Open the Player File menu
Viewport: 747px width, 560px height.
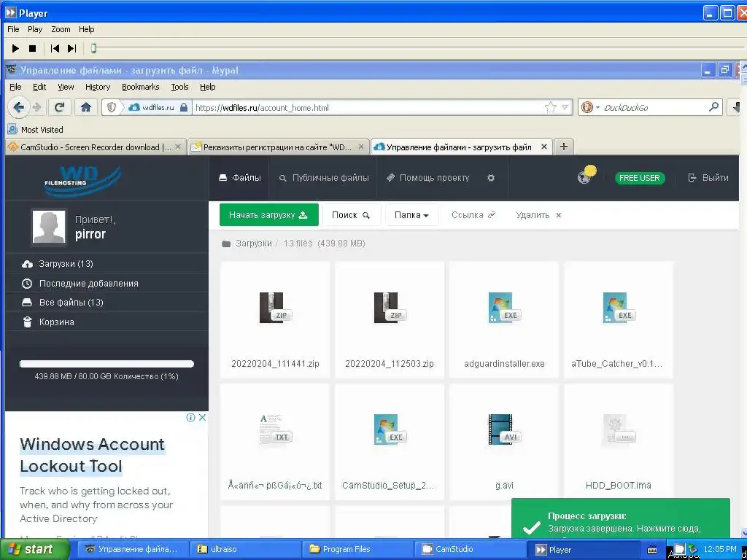point(13,29)
